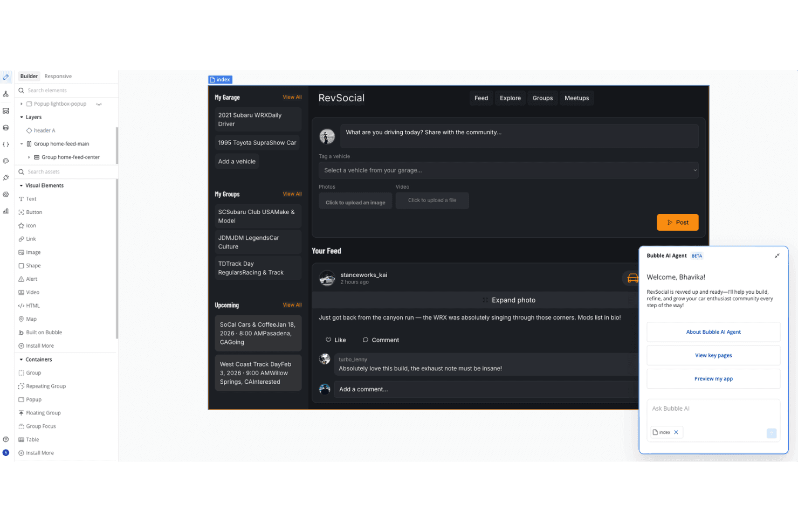Click the Expand photo bar on the post
The image size is (798, 532).
508,300
